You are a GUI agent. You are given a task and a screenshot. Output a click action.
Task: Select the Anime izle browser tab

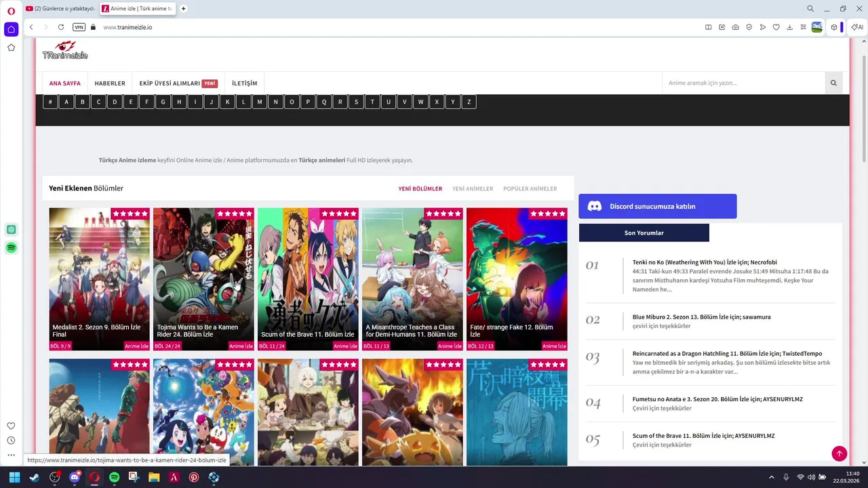(x=138, y=9)
